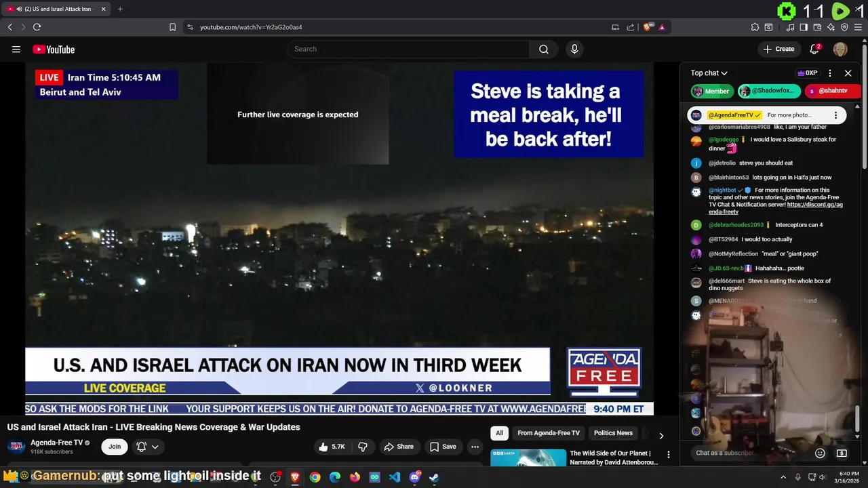Dislike the video with thumbs down
This screenshot has width=868, height=488.
tap(363, 447)
